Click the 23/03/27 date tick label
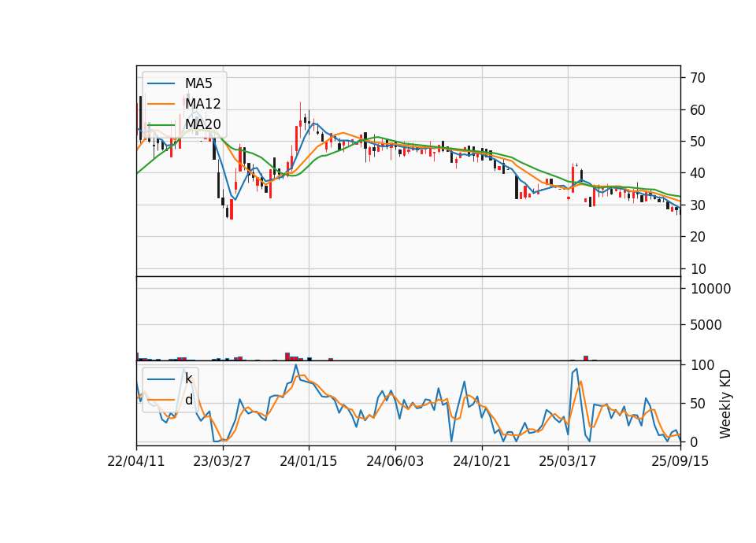Viewport: 756px width, 543px height. [x=222, y=461]
